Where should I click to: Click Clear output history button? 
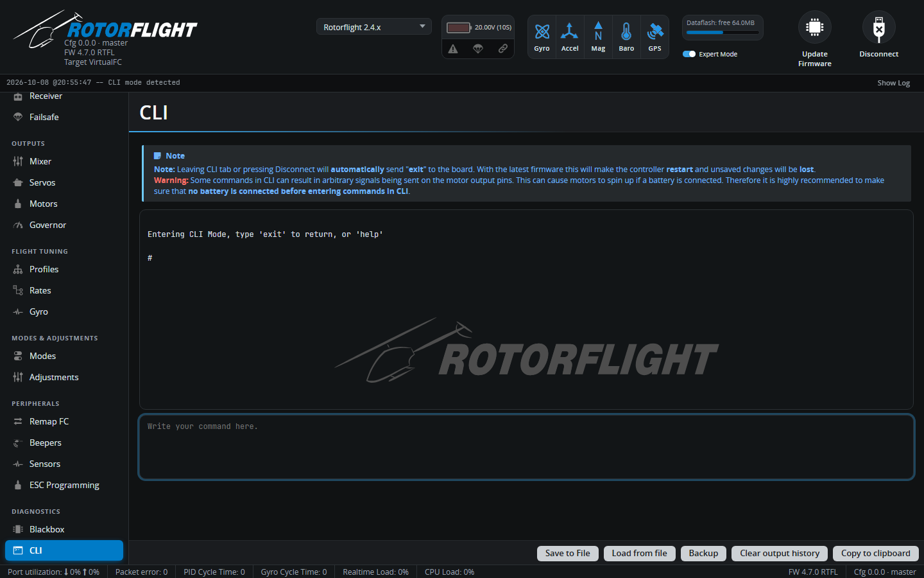(780, 553)
